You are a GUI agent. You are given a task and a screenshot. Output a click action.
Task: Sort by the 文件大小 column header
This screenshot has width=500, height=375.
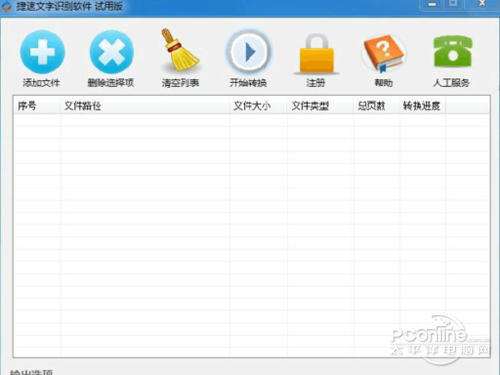(x=258, y=106)
